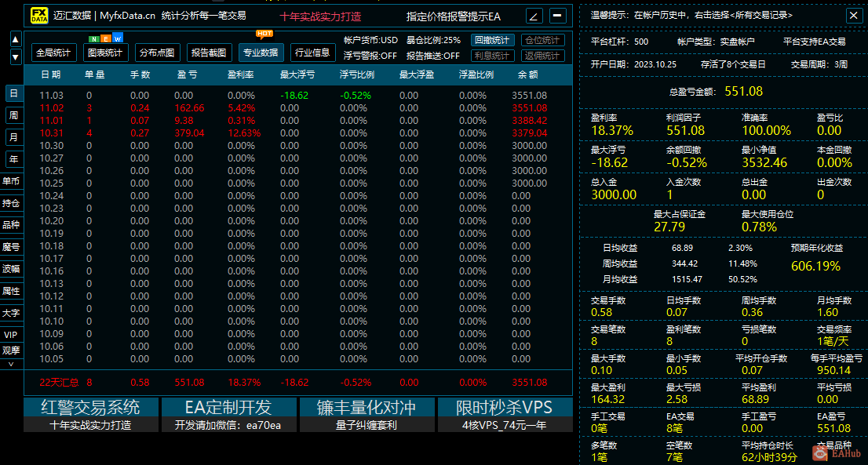The width and height of the screenshot is (868, 465).
Task: Click the up arrow on left sidebar
Action: click(16, 39)
